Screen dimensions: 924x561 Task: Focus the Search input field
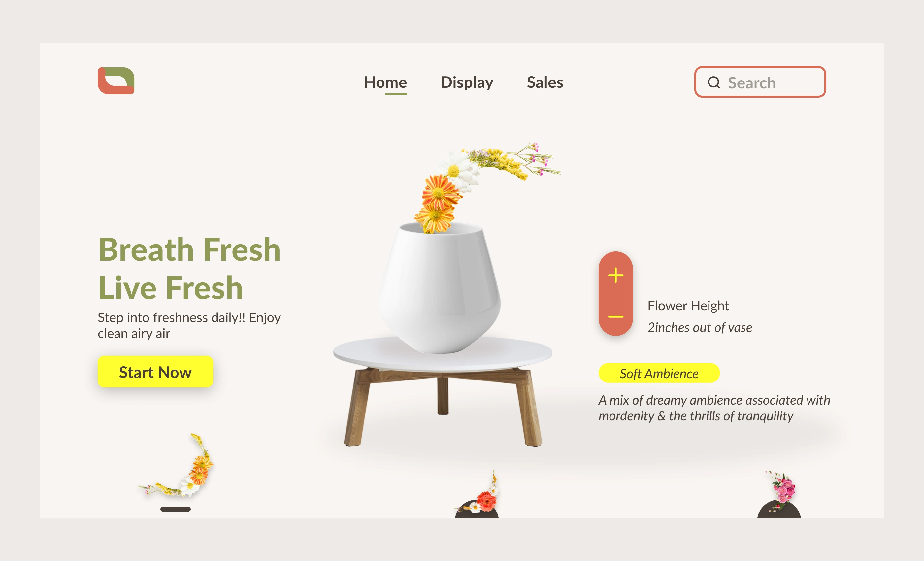coord(760,82)
